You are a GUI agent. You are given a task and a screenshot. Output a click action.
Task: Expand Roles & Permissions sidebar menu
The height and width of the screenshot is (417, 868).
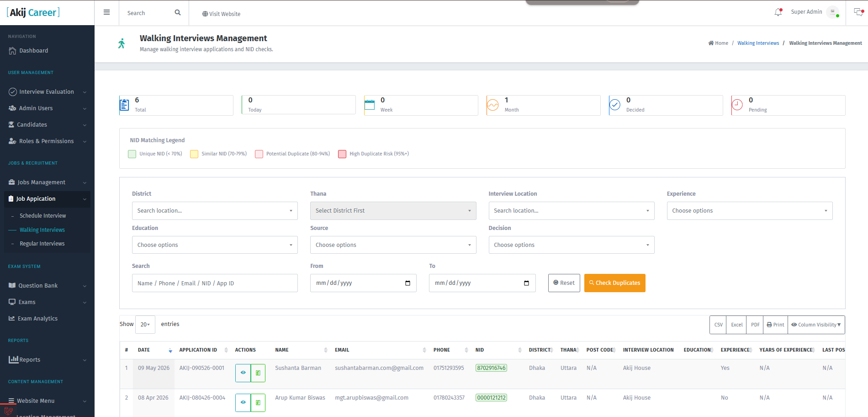click(47, 141)
